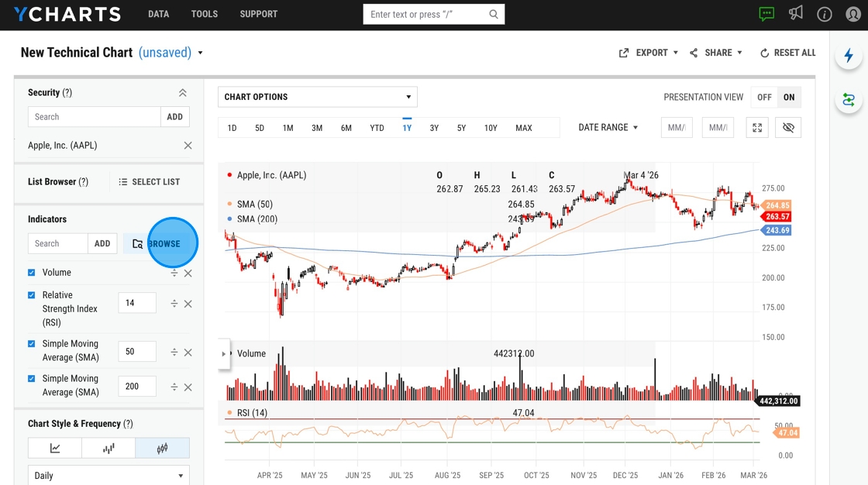This screenshot has width=868, height=485.
Task: Select the 1D time range
Action: (232, 128)
